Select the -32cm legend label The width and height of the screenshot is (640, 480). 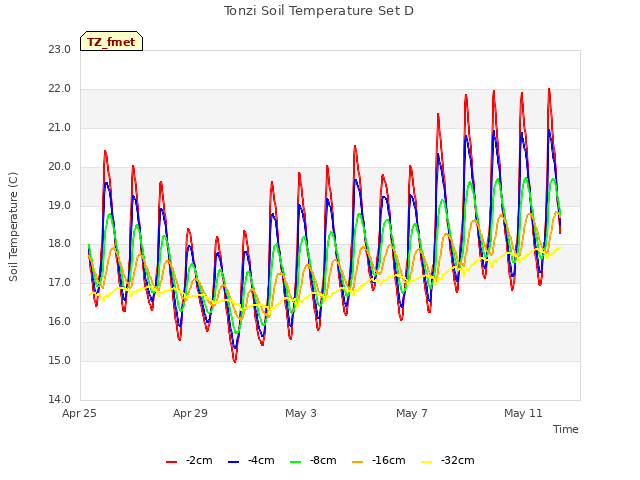tap(458, 460)
